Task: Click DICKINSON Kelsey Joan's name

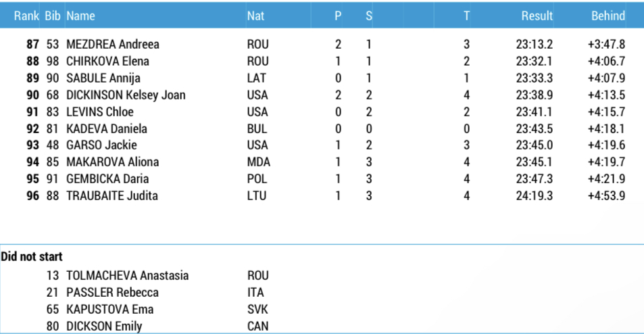Action: (126, 95)
